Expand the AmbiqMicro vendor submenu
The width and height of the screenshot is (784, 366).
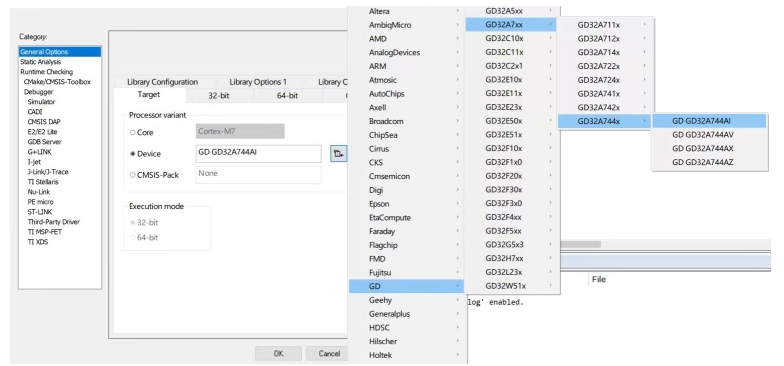coord(406,25)
